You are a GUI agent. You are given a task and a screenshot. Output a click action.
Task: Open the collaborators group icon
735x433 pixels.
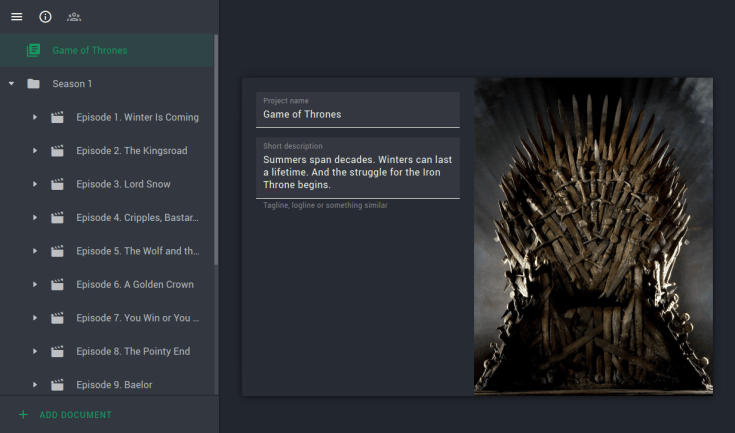74,17
